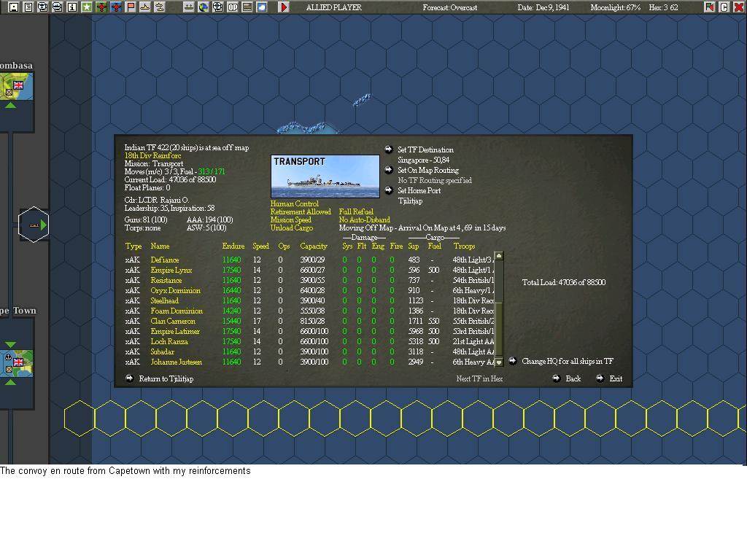This screenshot has height=560, width=747.
Task: Open ship Clan Cameron details
Action: coord(173,321)
